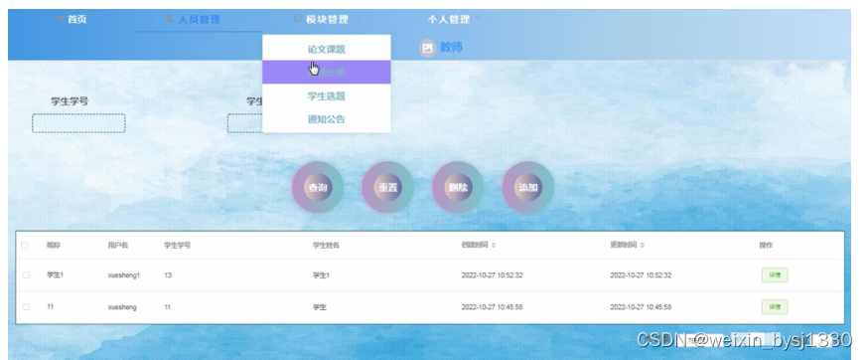Collapse the 模块管理 dropdown arrow

[x=358, y=20]
